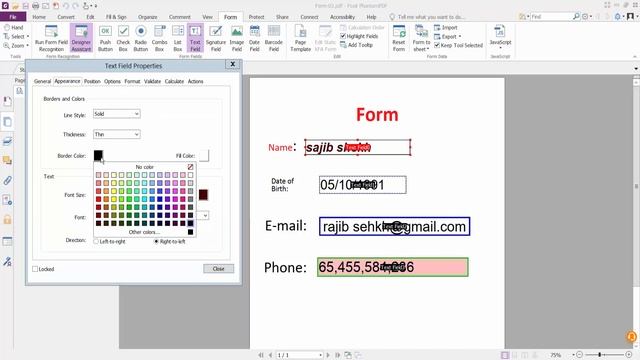
Task: Click the dark red text color swatch
Action: pos(203,195)
